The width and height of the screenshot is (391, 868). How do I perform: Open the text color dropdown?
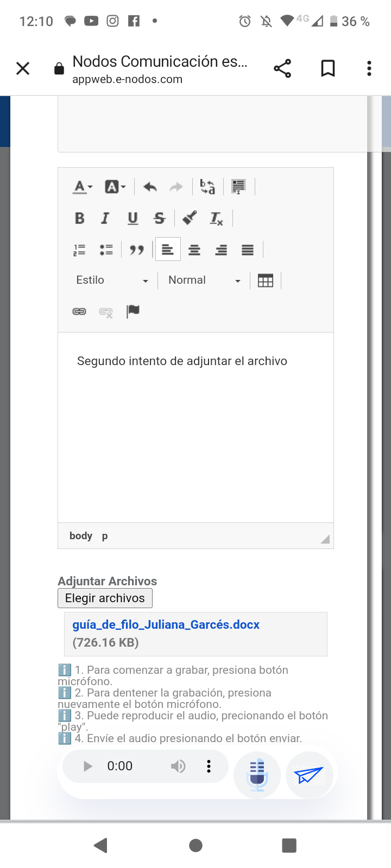coord(83,187)
